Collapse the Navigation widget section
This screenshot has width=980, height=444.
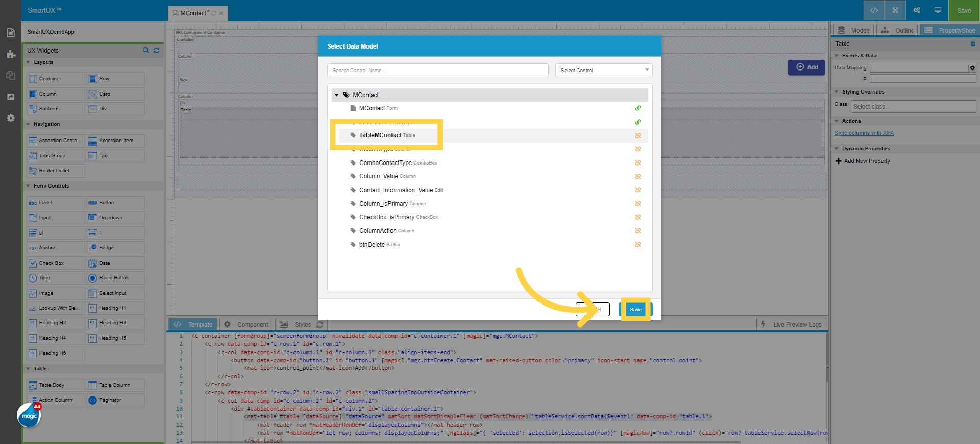(28, 124)
